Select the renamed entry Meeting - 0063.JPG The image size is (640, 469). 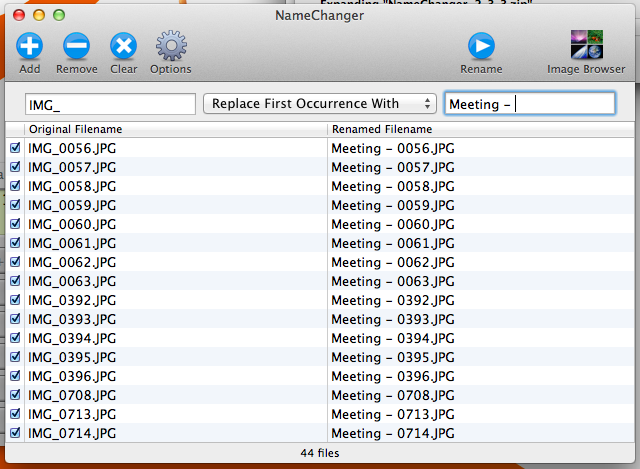coord(393,281)
